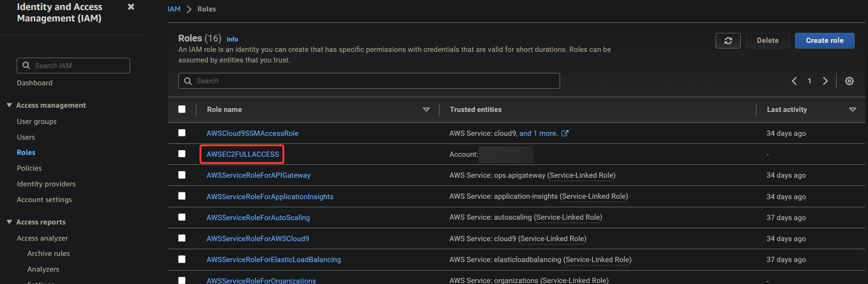Tick checkbox for AWSServiceRoleForAutoScaling
The height and width of the screenshot is (284, 868).
coord(182,217)
